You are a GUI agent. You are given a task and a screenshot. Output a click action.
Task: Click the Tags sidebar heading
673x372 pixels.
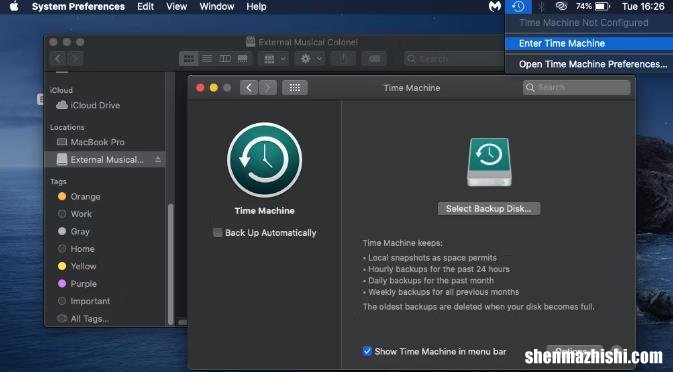(x=58, y=181)
